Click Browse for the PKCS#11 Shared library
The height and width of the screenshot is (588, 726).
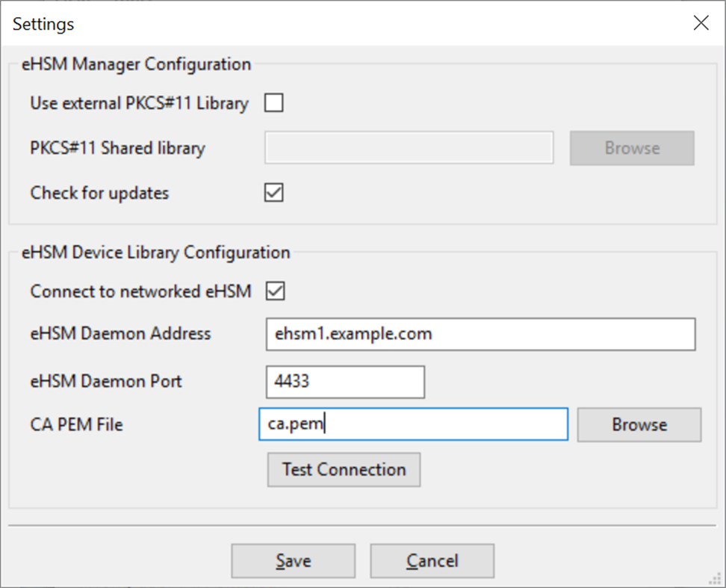pyautogui.click(x=631, y=148)
